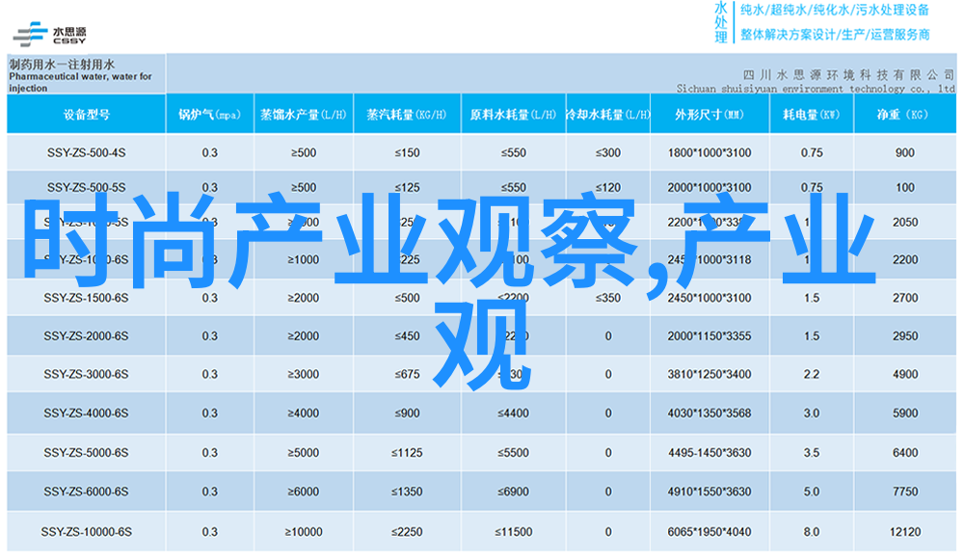Viewport: 964px width, 560px height.
Task: Select the 耗电量(KW) column header
Action: pos(811,115)
